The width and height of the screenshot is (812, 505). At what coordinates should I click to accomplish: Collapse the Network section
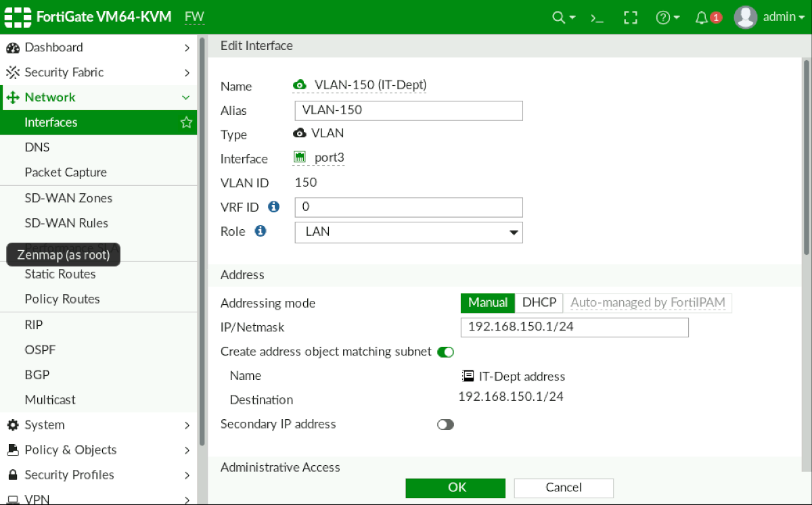pyautogui.click(x=186, y=97)
